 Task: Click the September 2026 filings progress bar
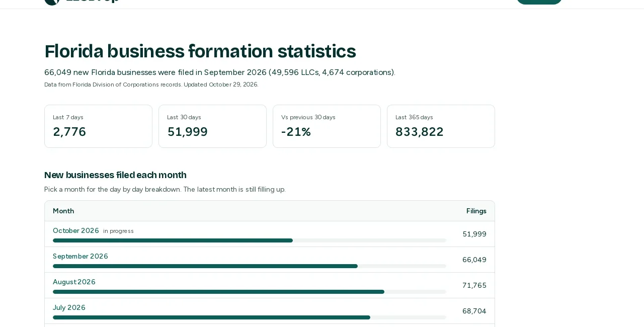[x=250, y=266]
